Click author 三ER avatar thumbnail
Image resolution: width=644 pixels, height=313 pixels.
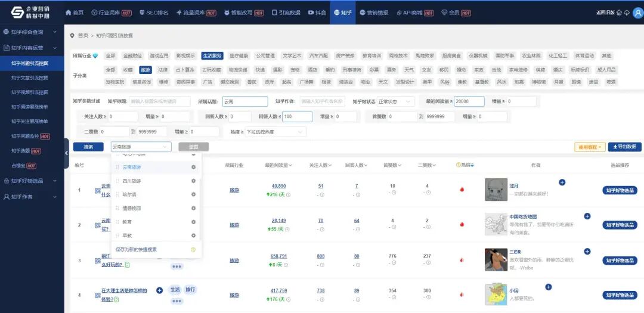(x=496, y=259)
